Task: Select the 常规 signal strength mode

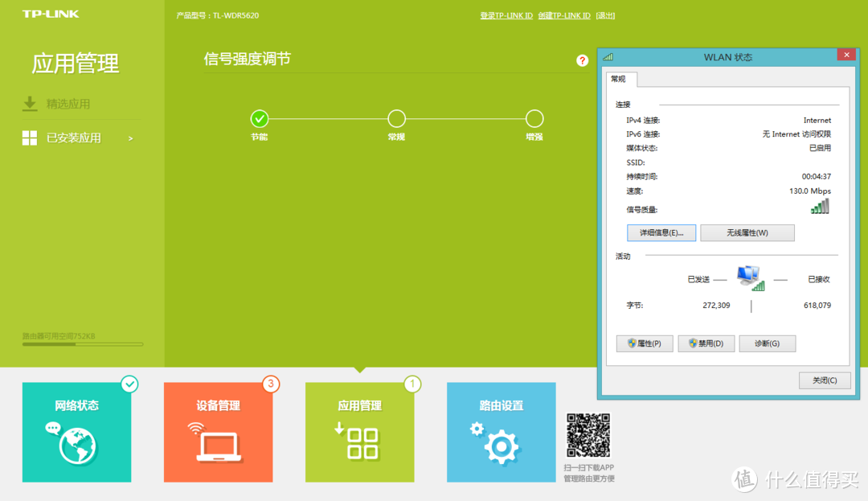Action: [x=396, y=117]
